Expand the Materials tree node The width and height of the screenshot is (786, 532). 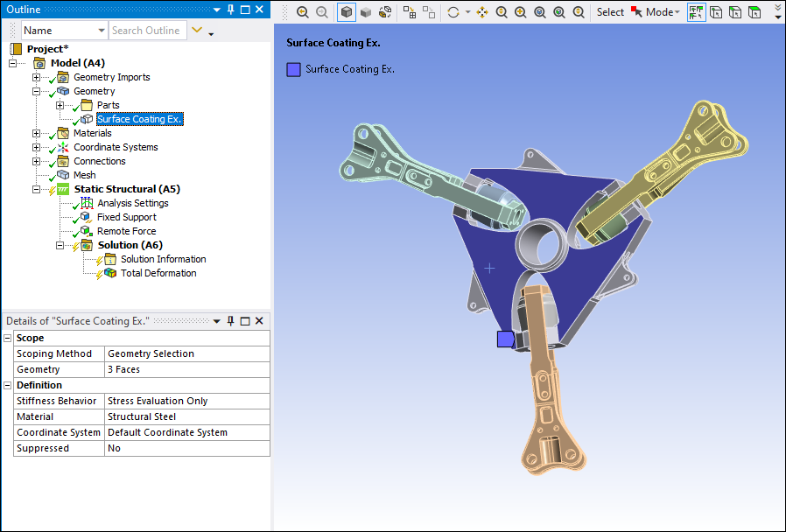[36, 133]
